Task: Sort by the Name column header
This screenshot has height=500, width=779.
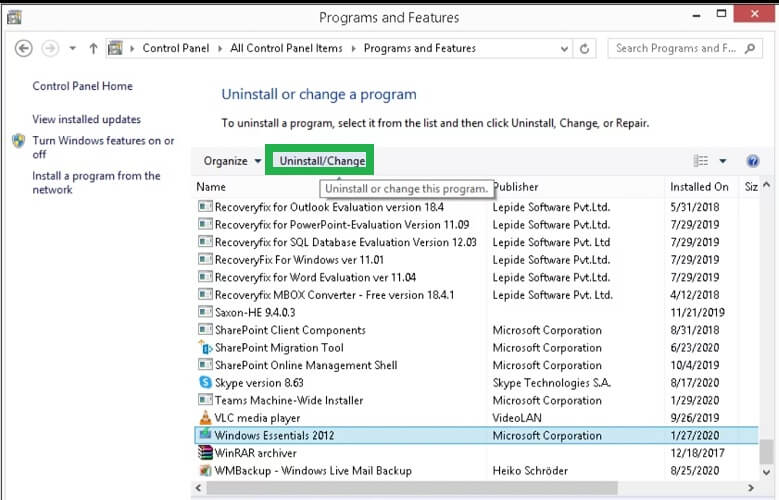Action: [x=211, y=187]
